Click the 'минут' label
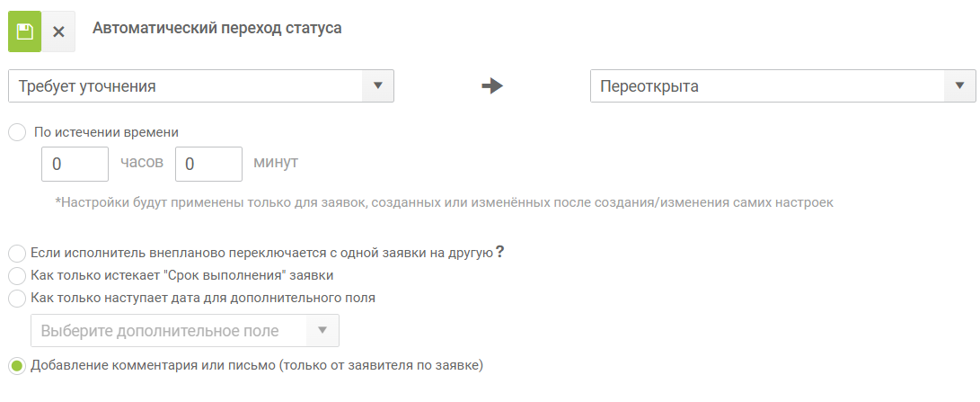The height and width of the screenshot is (402, 980). [x=276, y=162]
